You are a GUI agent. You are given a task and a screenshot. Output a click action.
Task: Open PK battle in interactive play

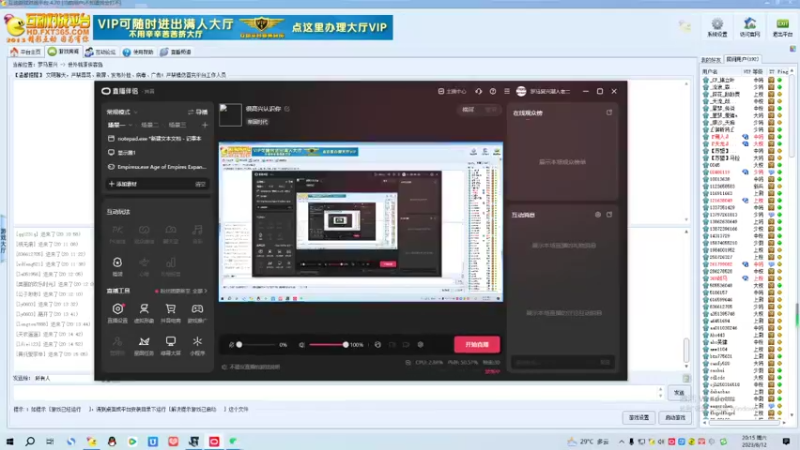click(x=117, y=234)
